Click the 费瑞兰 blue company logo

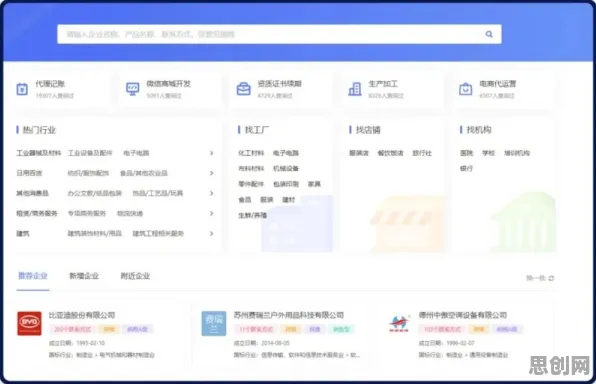coord(214,323)
